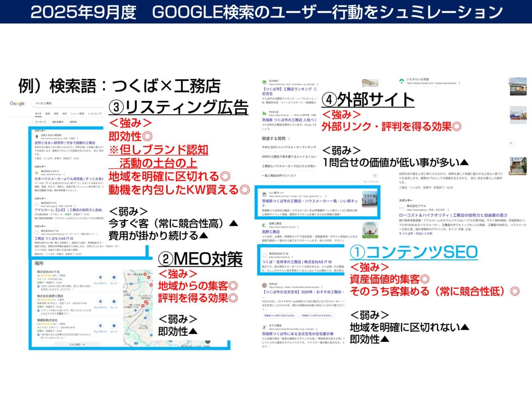This screenshot has height=399, width=532.
Task: Select the 動画 search tab
Action: click(47, 113)
